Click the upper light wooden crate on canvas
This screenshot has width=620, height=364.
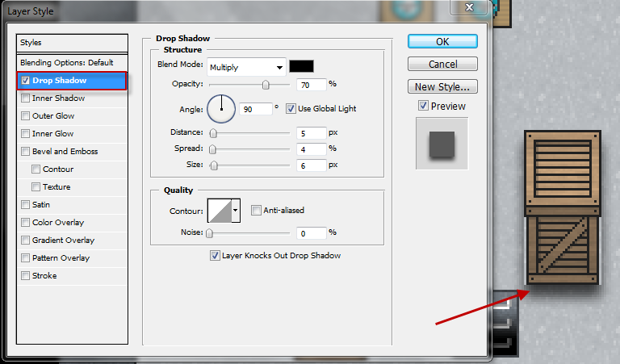pyautogui.click(x=563, y=173)
